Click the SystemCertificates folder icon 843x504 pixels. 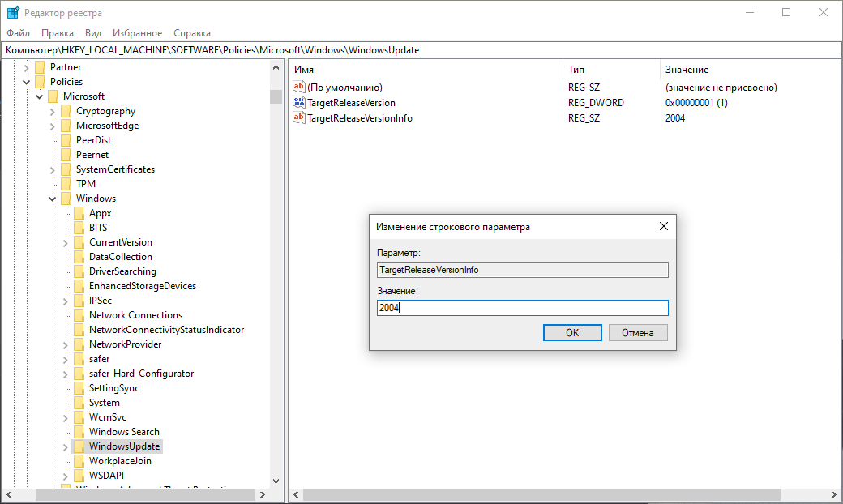click(x=66, y=169)
